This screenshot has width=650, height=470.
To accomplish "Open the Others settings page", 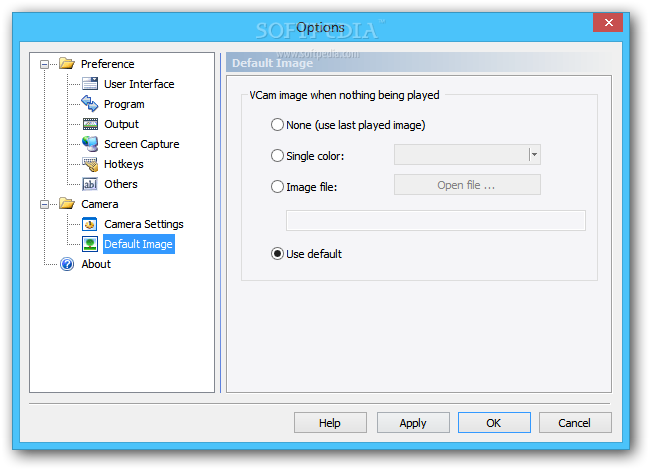I will tap(120, 184).
